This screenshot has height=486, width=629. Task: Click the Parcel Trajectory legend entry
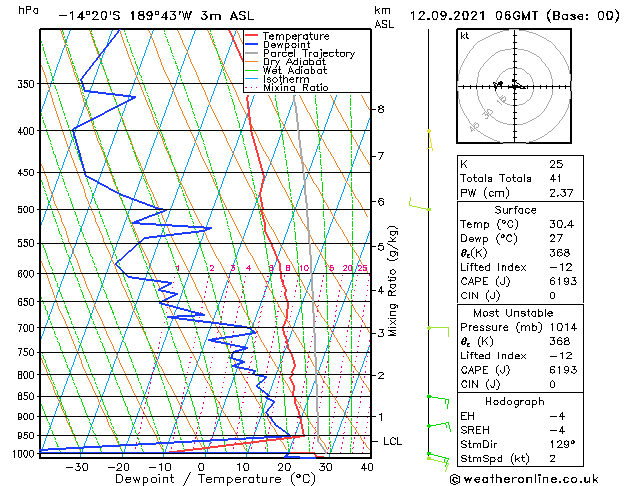tap(300, 53)
